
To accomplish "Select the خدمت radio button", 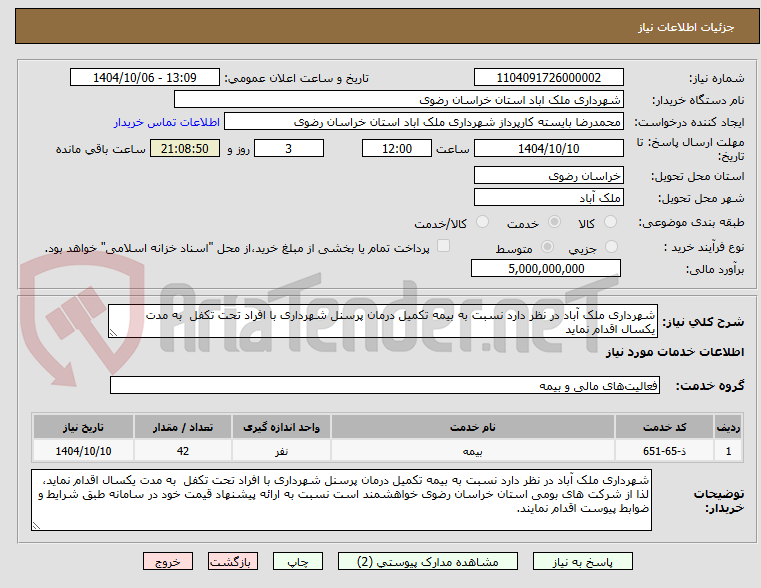I will 554,222.
